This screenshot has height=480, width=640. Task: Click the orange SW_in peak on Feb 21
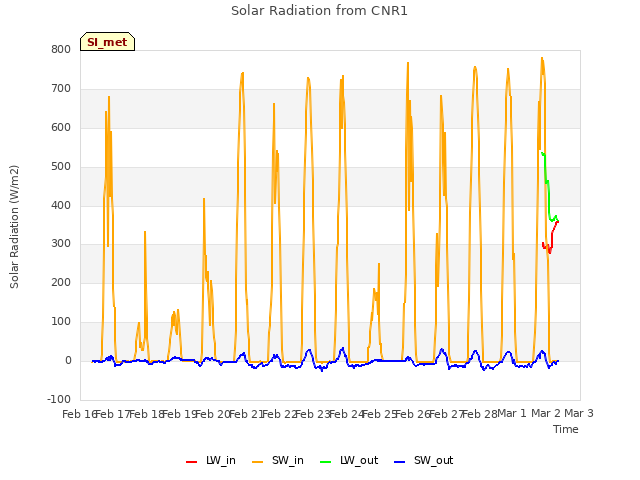click(242, 73)
